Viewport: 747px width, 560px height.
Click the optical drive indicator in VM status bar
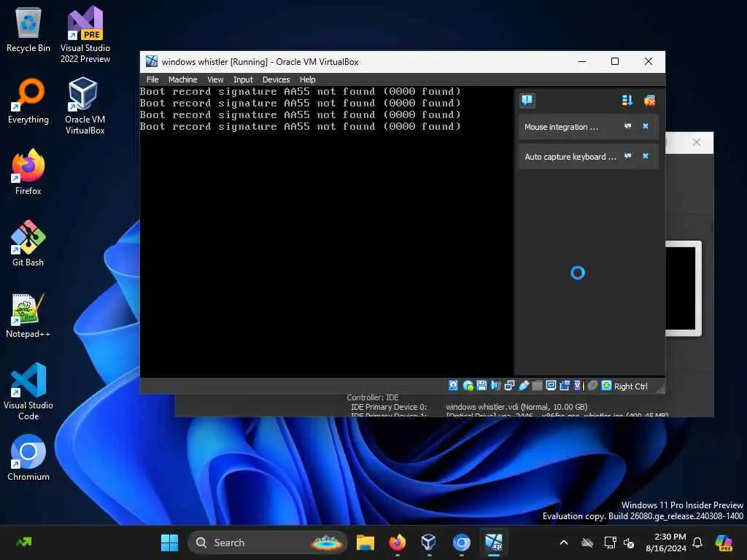click(468, 386)
